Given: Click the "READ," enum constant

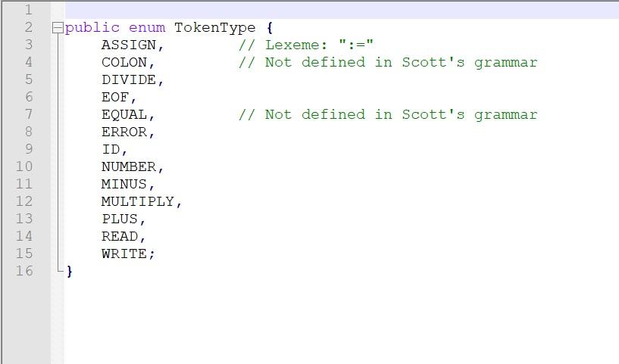Looking at the screenshot, I should point(123,236).
